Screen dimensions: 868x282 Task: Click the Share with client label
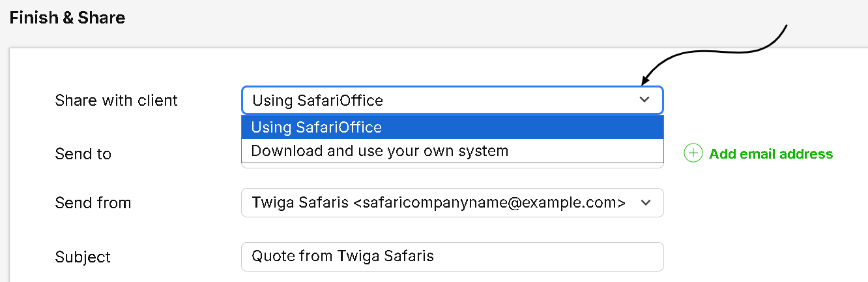pyautogui.click(x=116, y=101)
